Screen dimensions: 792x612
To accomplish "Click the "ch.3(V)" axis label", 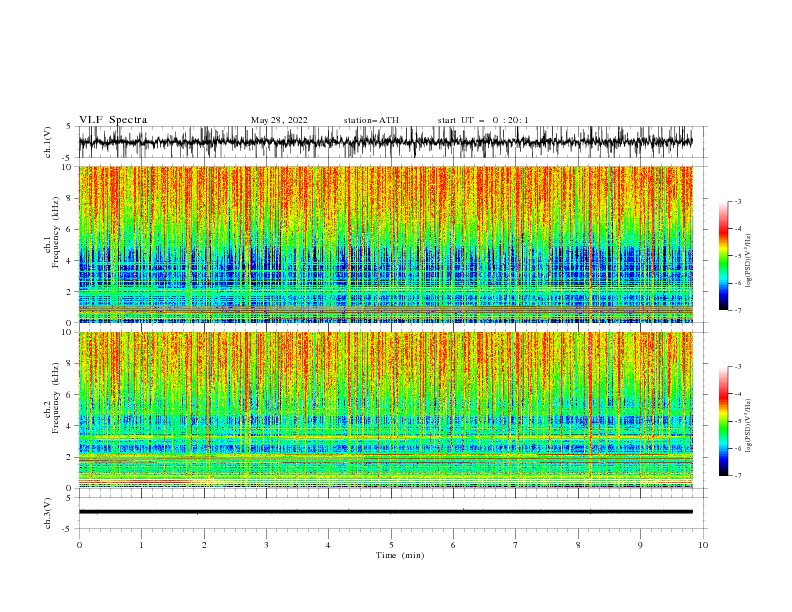I will tap(48, 513).
